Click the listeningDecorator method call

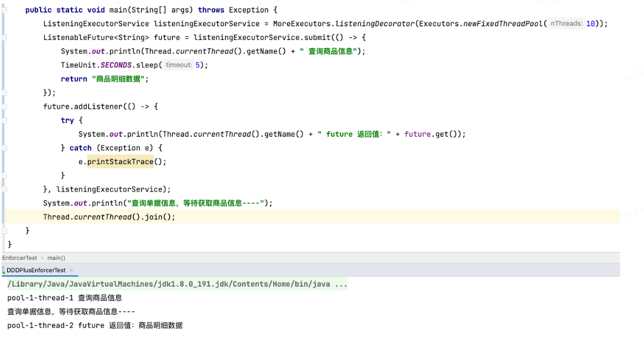[375, 24]
